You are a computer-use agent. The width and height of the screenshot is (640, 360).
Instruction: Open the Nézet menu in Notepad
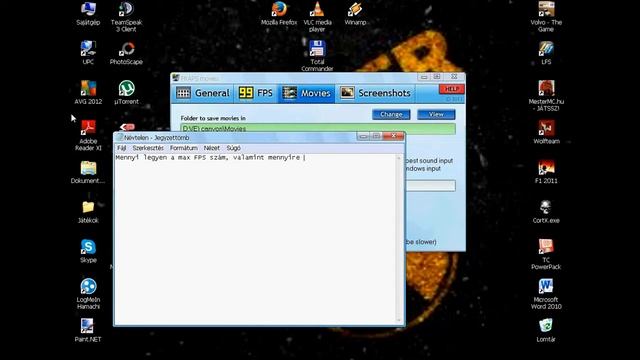pyautogui.click(x=211, y=148)
